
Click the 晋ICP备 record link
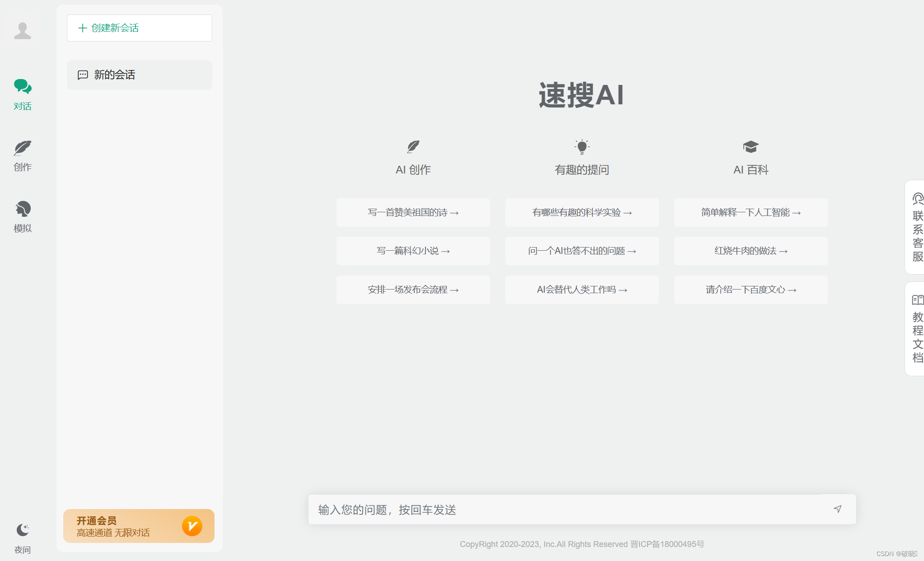667,544
